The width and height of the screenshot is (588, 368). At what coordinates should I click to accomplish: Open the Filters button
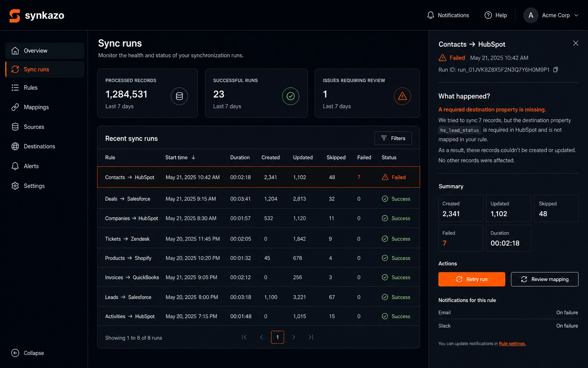pyautogui.click(x=393, y=138)
